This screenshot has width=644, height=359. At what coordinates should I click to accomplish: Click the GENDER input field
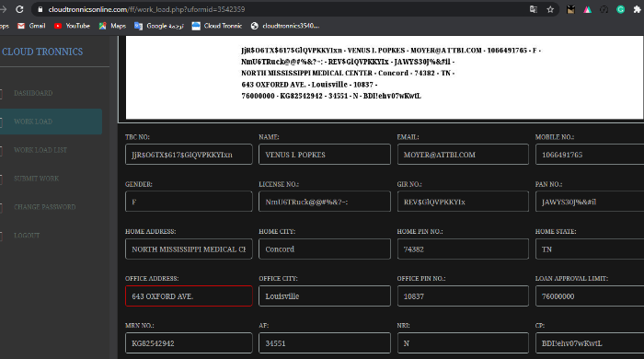point(189,202)
